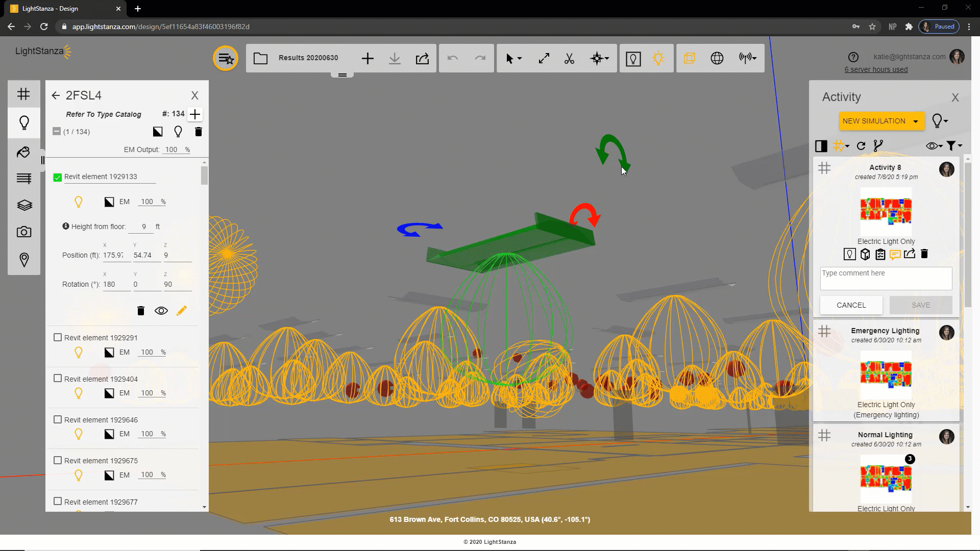The height and width of the screenshot is (551, 980).
Task: Toggle the glowing light bulb icon
Action: click(x=658, y=59)
